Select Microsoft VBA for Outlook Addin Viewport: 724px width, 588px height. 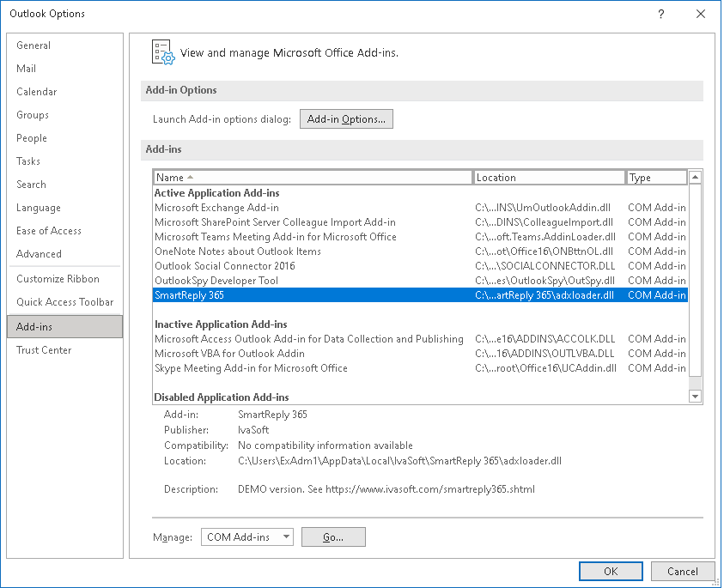coord(344,353)
